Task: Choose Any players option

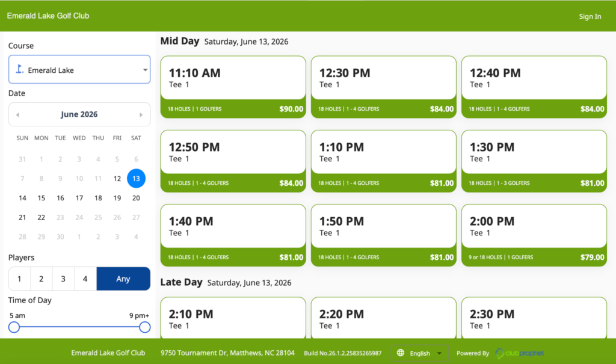Action: (123, 279)
